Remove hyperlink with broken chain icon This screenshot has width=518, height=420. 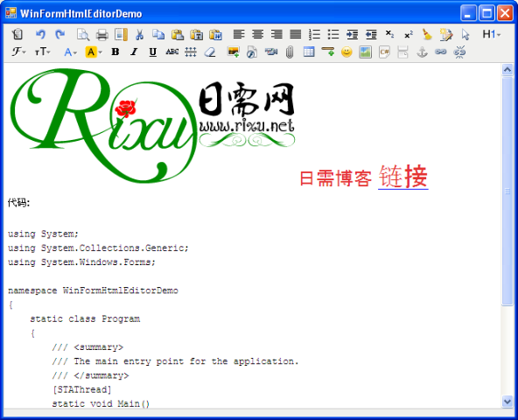point(459,52)
